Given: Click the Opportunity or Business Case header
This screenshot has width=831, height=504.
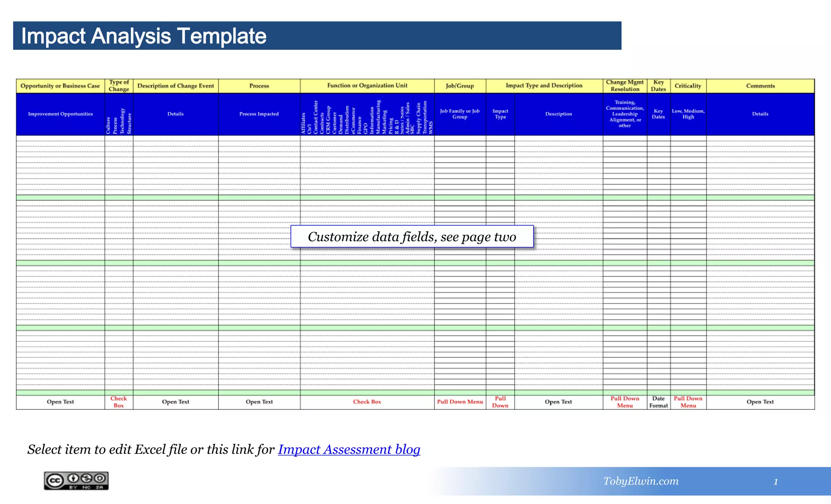Looking at the screenshot, I should [x=60, y=86].
